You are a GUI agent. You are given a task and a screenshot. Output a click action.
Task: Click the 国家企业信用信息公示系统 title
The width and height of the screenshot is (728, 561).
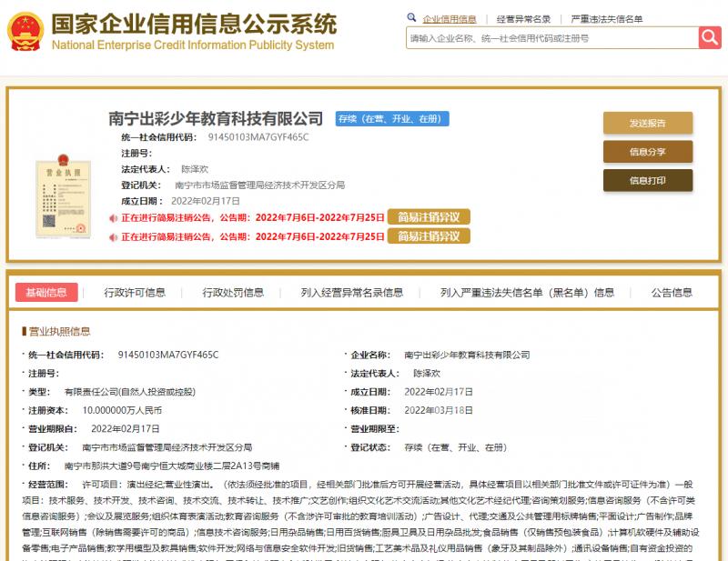(x=194, y=25)
